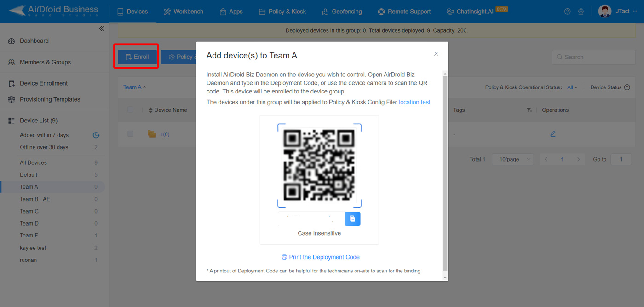Click the QR code image
This screenshot has width=644, height=307.
tap(319, 165)
